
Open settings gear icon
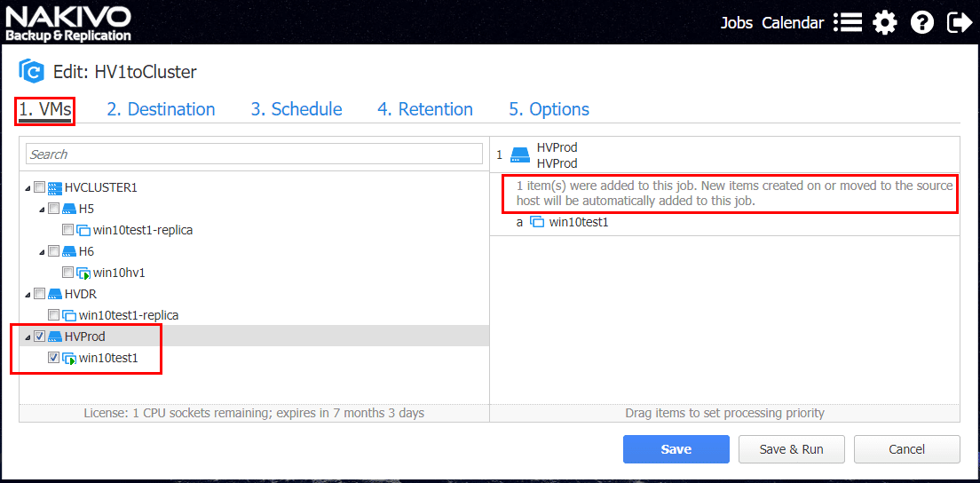pos(885,23)
